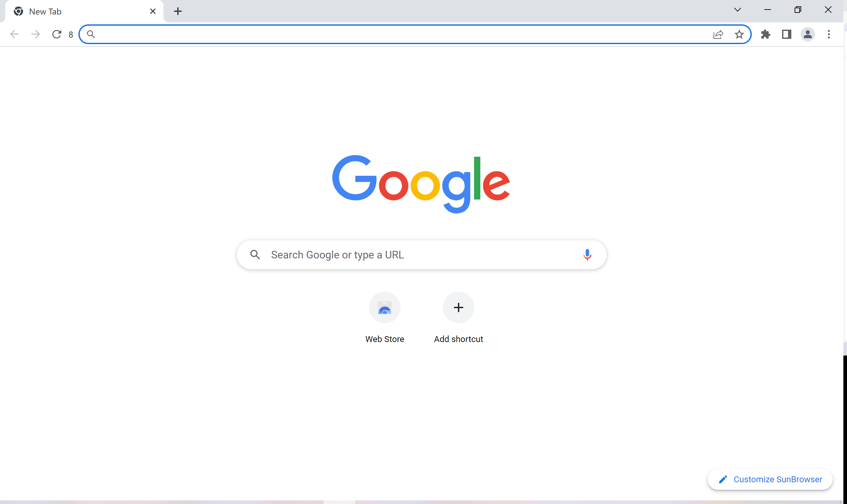
Task: Click the SunBrowser customize pencil icon
Action: (x=723, y=479)
